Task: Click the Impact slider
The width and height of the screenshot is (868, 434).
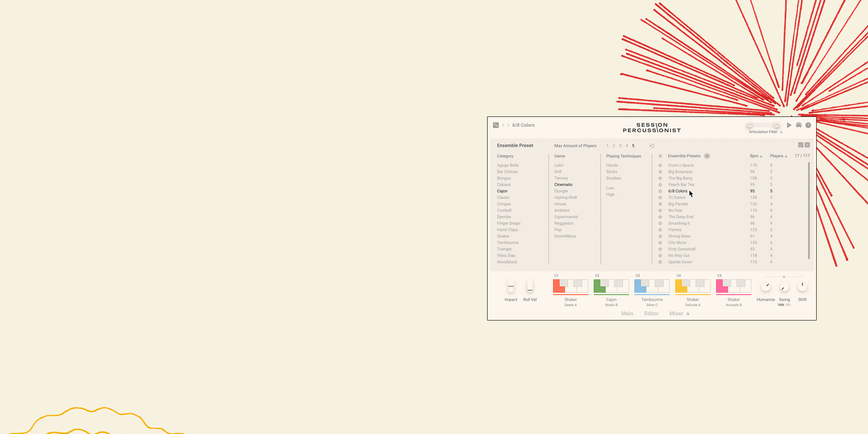Action: pos(511,286)
